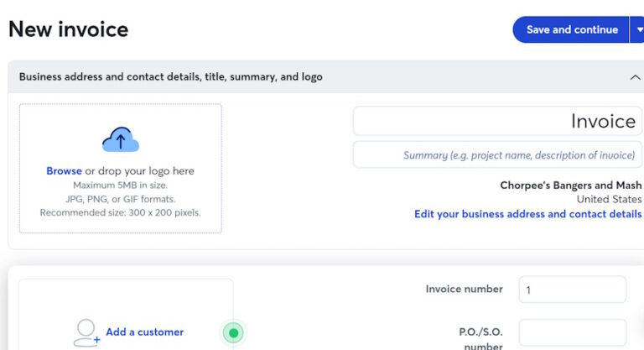Click the Save and continue button

click(x=571, y=29)
